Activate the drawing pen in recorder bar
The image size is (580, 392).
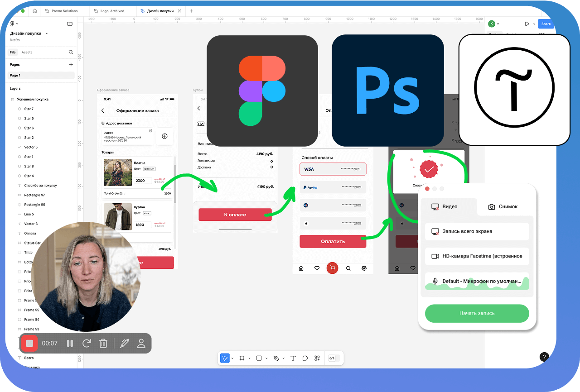125,343
